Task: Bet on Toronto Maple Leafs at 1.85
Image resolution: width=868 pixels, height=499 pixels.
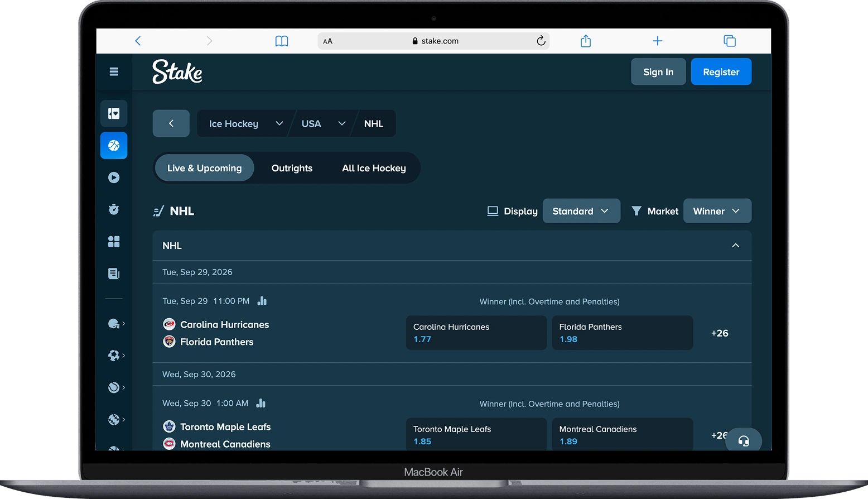Action: [x=476, y=434]
